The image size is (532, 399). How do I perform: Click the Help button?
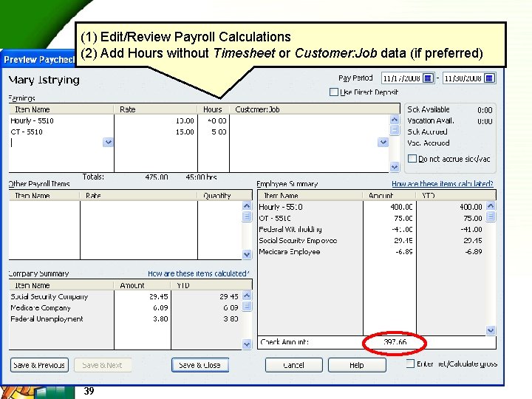click(357, 365)
